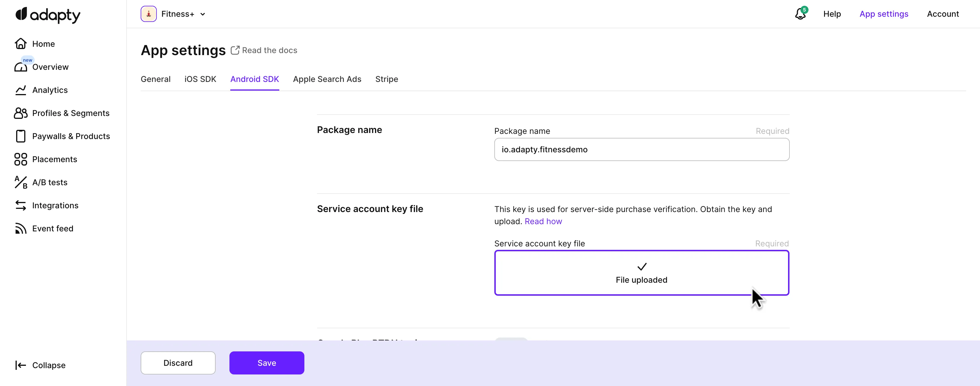Discard the current changes

(x=178, y=363)
